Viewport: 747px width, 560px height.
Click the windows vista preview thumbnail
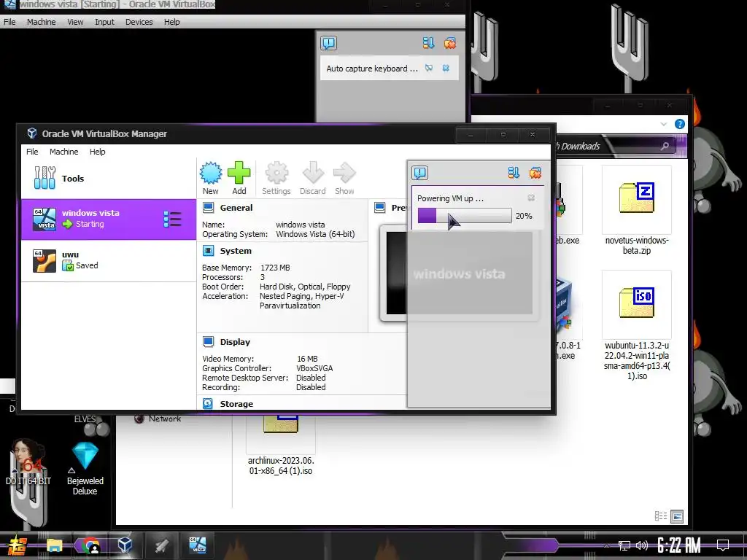(x=459, y=273)
